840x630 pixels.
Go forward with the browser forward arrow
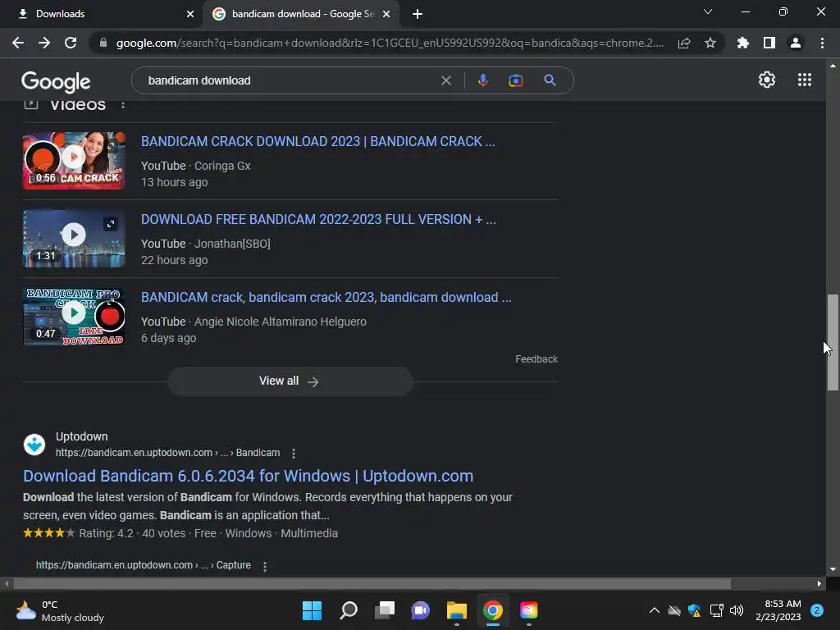coord(44,43)
